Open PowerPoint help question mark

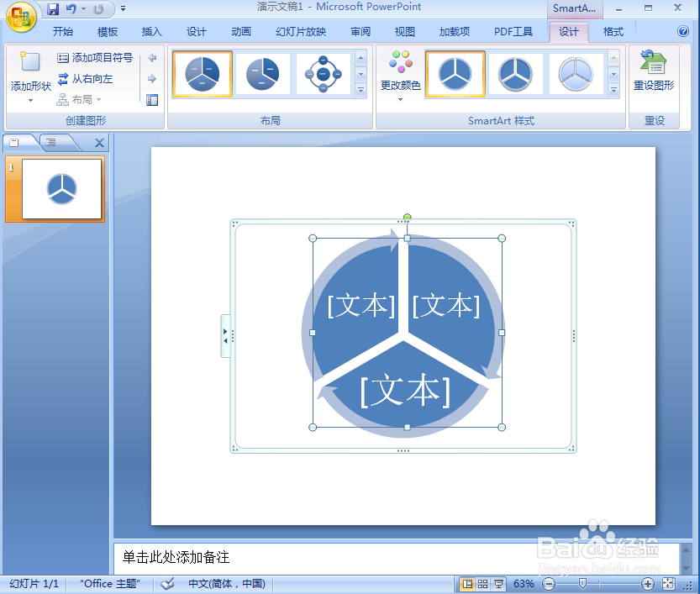point(683,31)
